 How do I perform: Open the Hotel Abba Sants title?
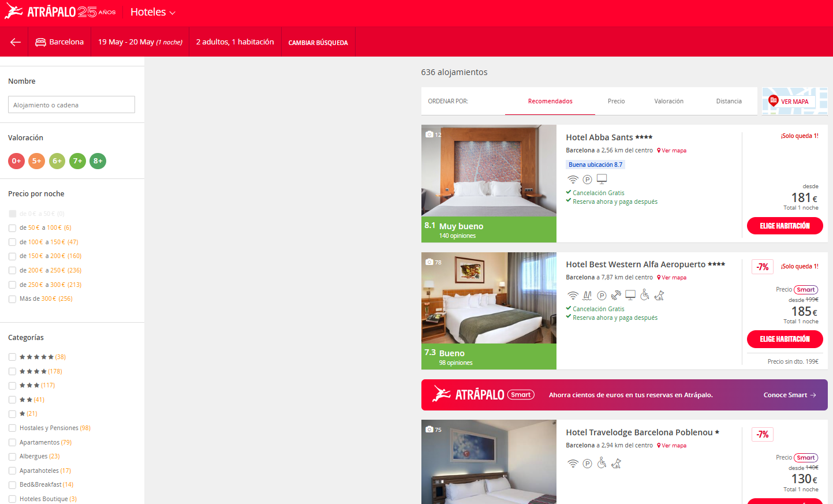(599, 137)
